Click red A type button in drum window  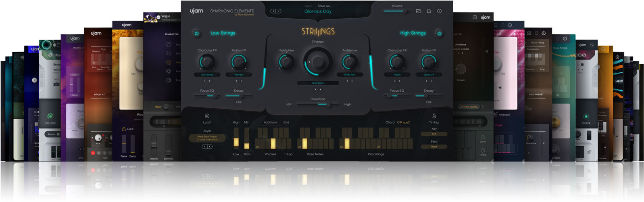93,153
